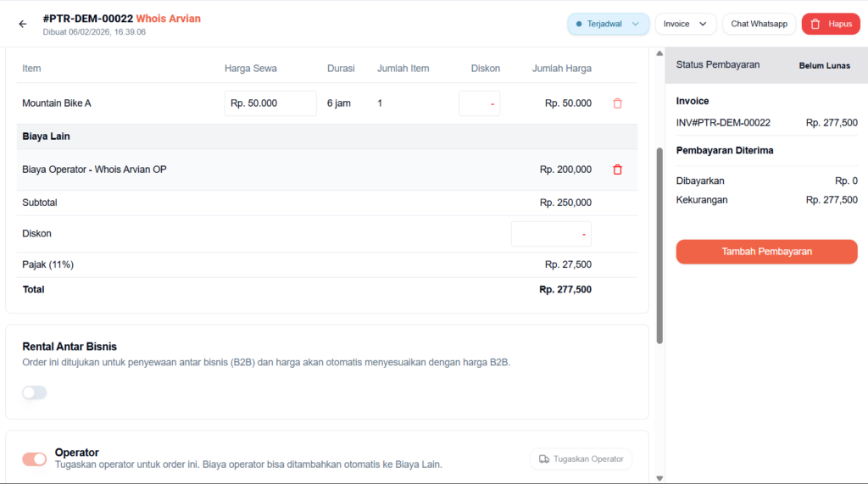Click the back arrow beside the order number
This screenshot has height=484, width=868.
coord(23,24)
